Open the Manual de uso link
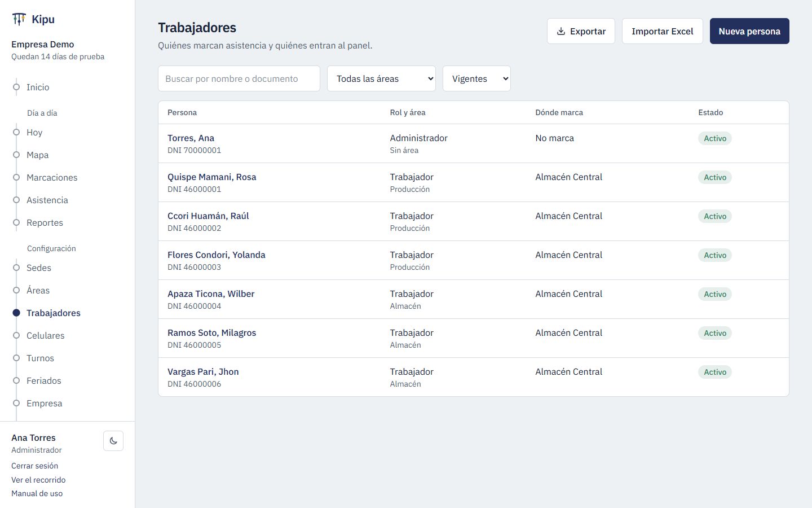 (x=37, y=493)
